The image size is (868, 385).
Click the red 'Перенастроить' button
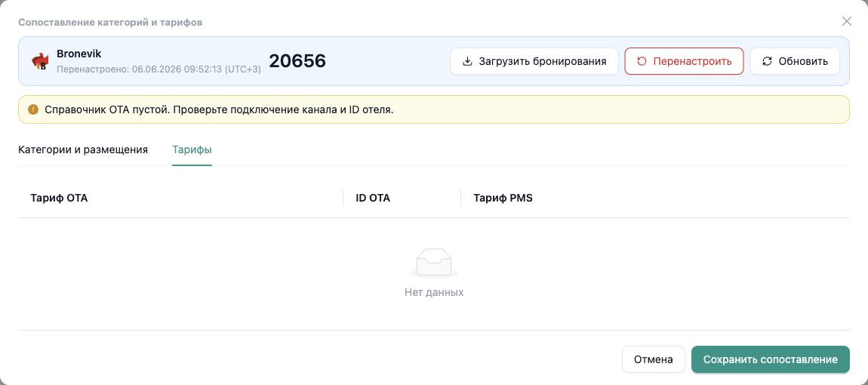pyautogui.click(x=685, y=61)
